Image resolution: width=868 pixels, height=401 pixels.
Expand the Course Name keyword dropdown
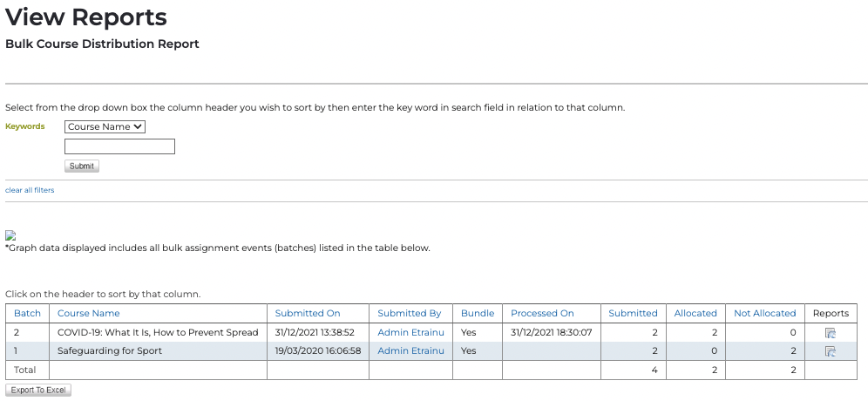(x=105, y=126)
